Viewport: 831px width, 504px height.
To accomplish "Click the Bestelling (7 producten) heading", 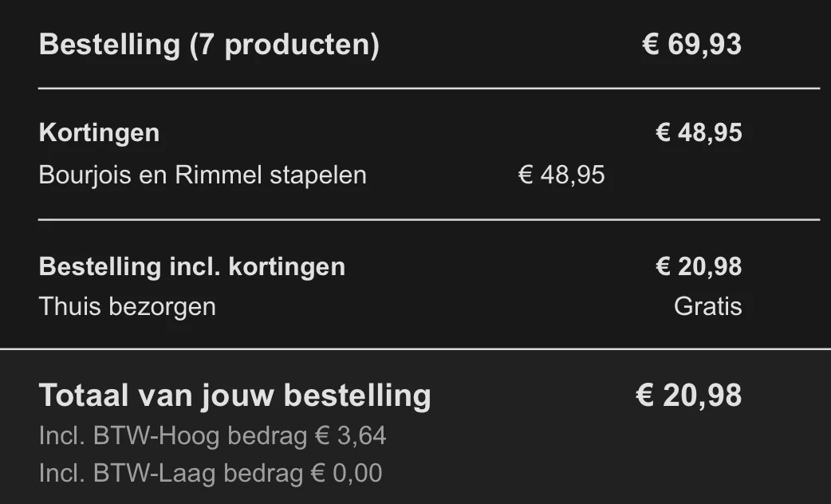I will 209,45.
